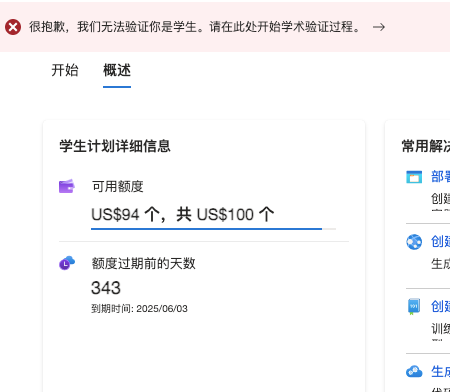Click the arrow icon after the verification message
Screen dimensions: 450x392
(379, 27)
